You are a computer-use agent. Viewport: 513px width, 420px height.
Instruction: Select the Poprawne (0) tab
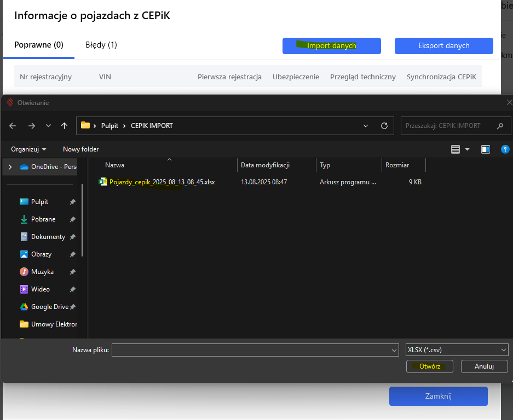coord(39,45)
